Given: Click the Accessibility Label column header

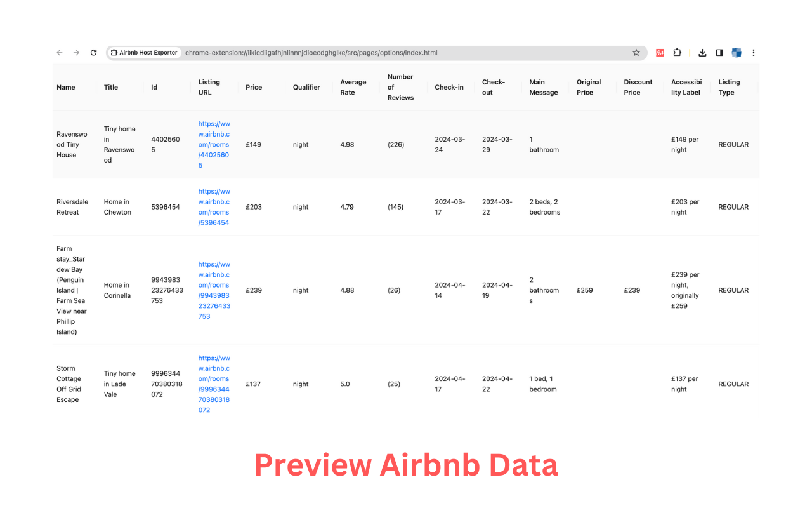Looking at the screenshot, I should tap(687, 87).
